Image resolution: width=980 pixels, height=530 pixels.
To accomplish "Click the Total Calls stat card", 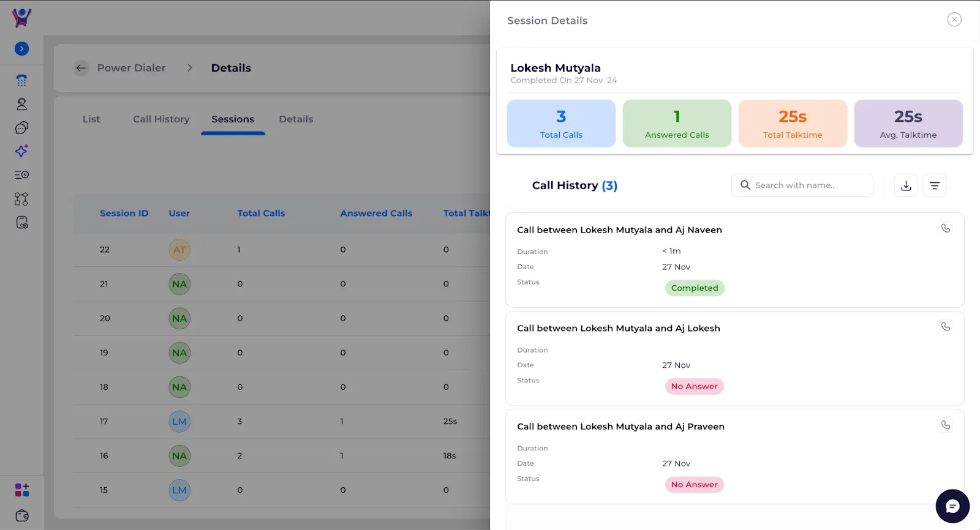I will (561, 124).
